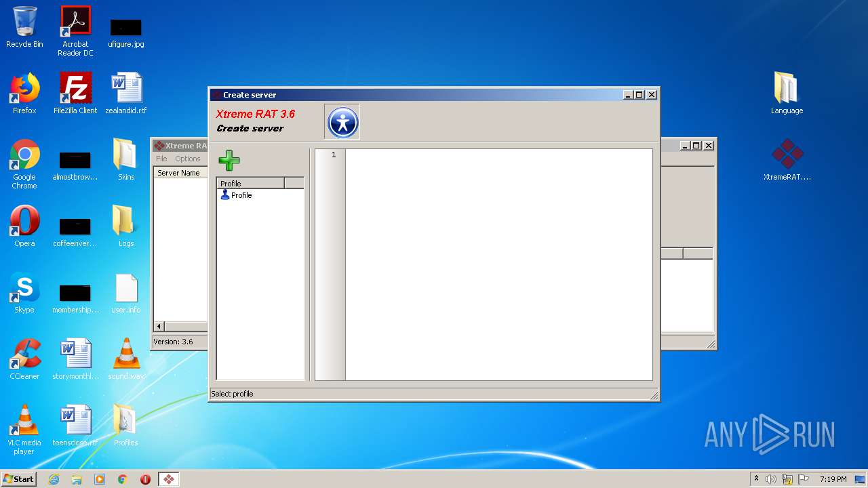Click the green plus add profile icon
The width and height of the screenshot is (868, 488).
[229, 161]
